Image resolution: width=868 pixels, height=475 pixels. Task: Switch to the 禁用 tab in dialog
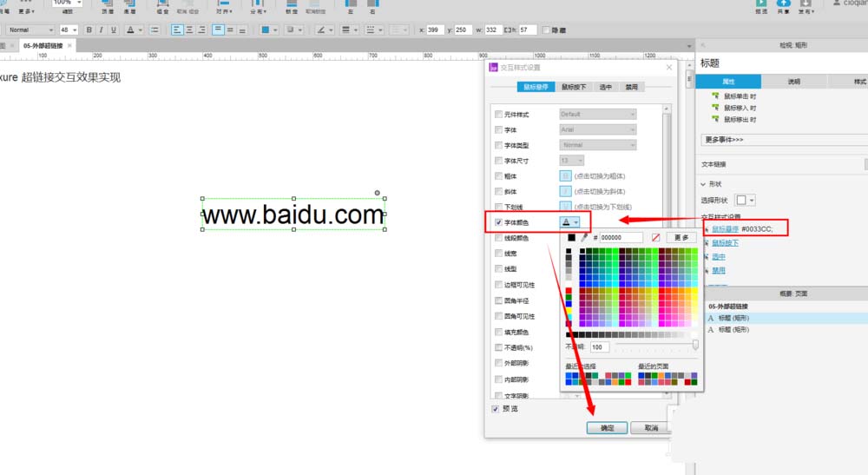(632, 87)
